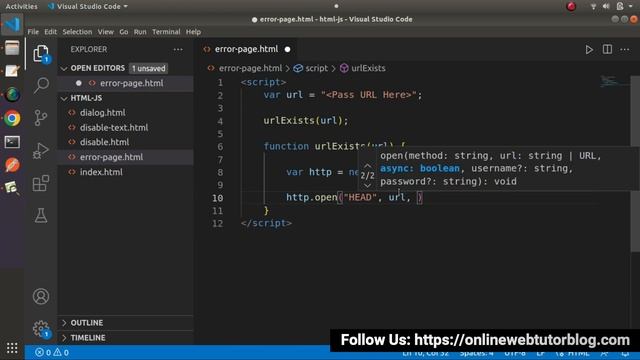Open the Run menu
Screen dimensions: 640x360
[x=140, y=32]
